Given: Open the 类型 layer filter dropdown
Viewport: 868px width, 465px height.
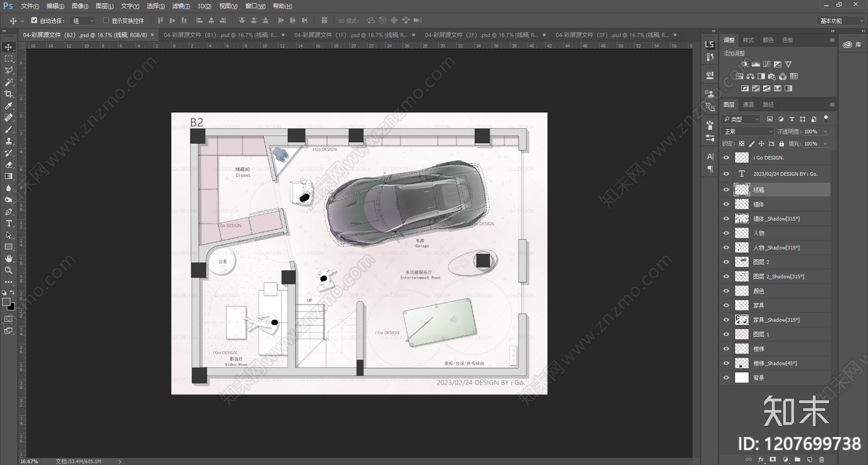Looking at the screenshot, I should tap(742, 119).
